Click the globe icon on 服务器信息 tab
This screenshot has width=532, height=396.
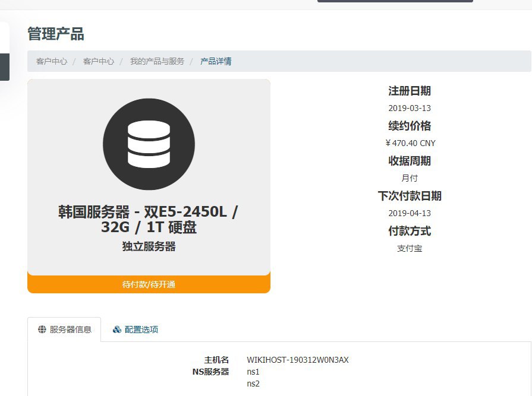42,330
